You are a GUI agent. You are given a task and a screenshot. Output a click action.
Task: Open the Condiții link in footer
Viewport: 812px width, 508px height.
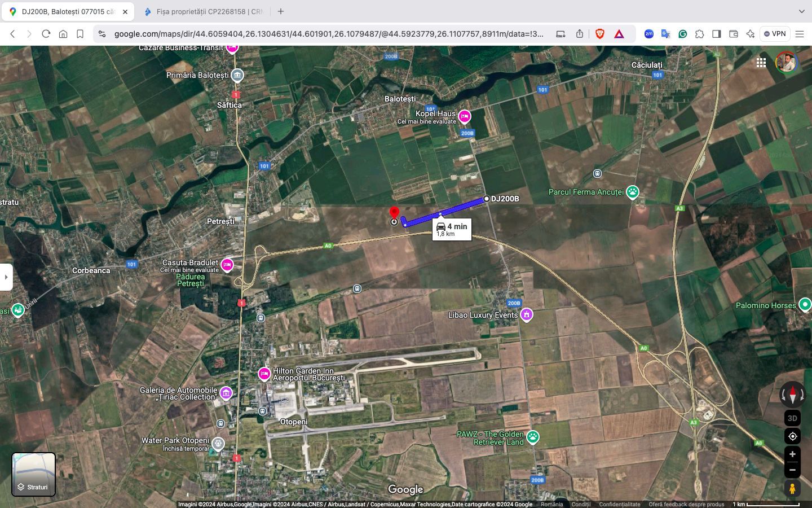coord(581,505)
